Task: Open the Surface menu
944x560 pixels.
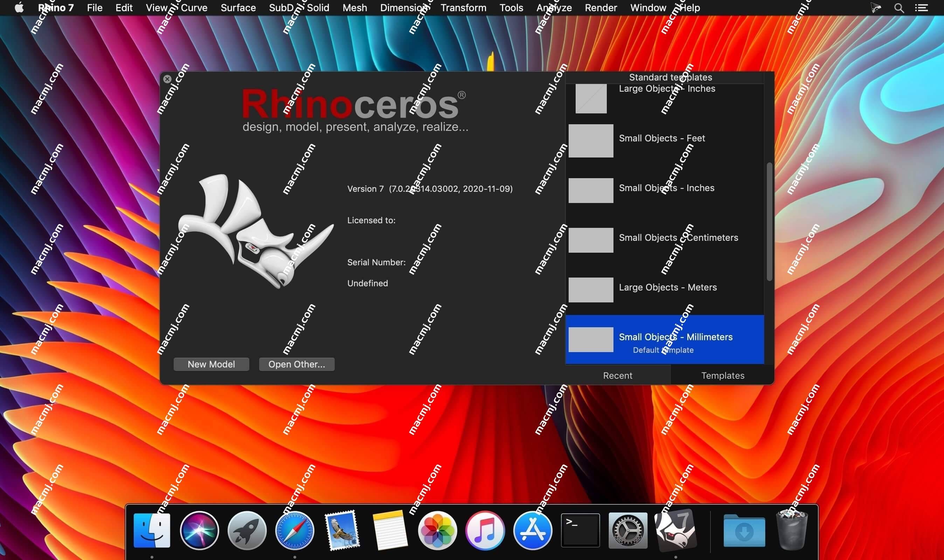Action: (x=238, y=8)
